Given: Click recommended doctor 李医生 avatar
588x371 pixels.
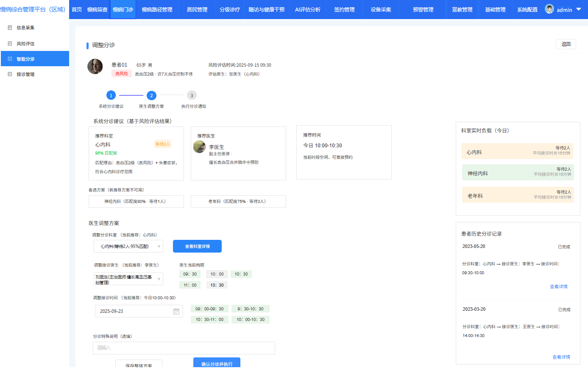Looking at the screenshot, I should 199,147.
